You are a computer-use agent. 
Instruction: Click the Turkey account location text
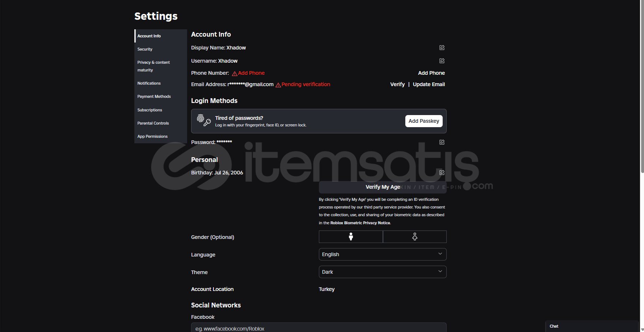click(327, 289)
